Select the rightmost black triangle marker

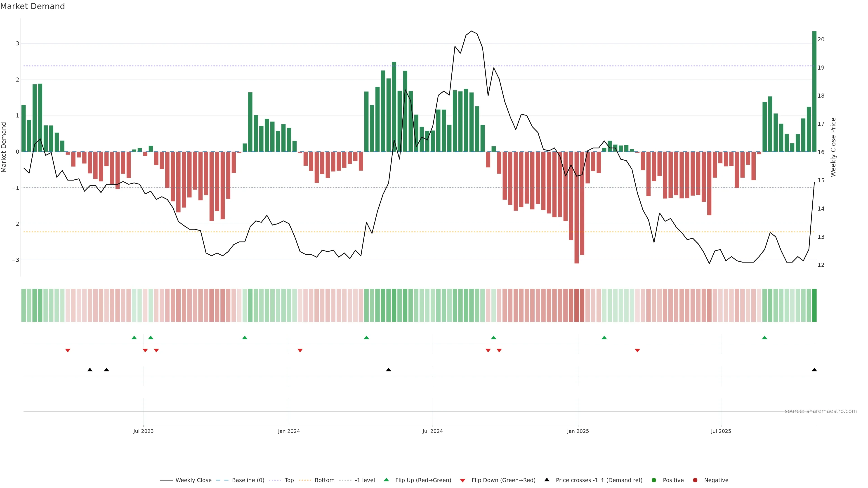814,370
